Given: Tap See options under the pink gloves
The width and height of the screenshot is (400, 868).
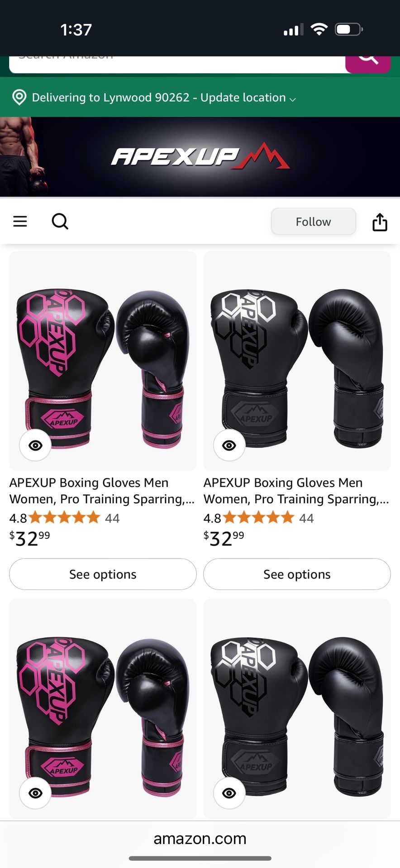Looking at the screenshot, I should coord(102,574).
